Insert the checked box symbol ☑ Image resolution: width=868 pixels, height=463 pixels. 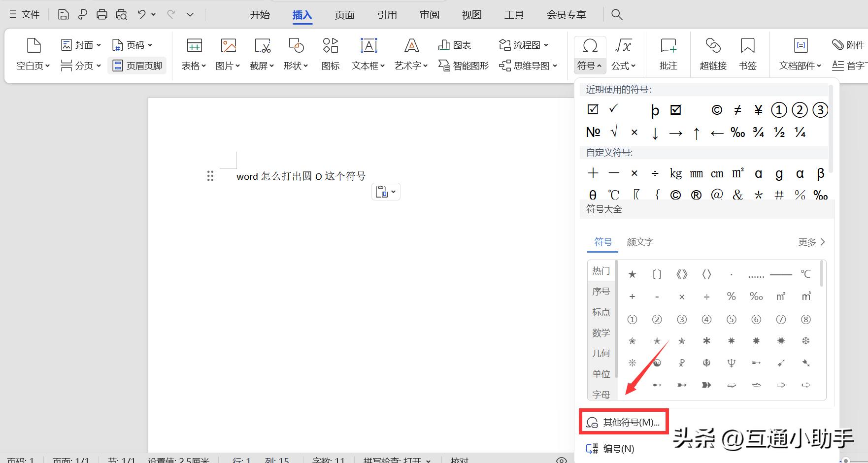(593, 109)
